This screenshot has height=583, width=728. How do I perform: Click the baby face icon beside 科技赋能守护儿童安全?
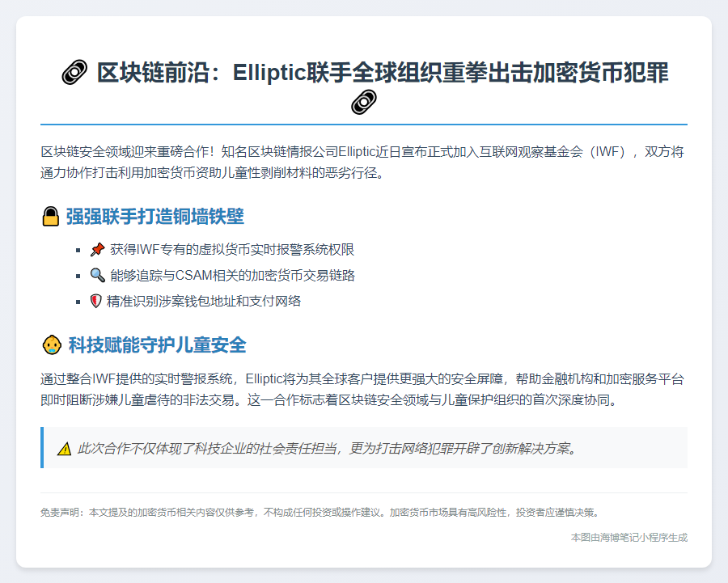point(52,345)
